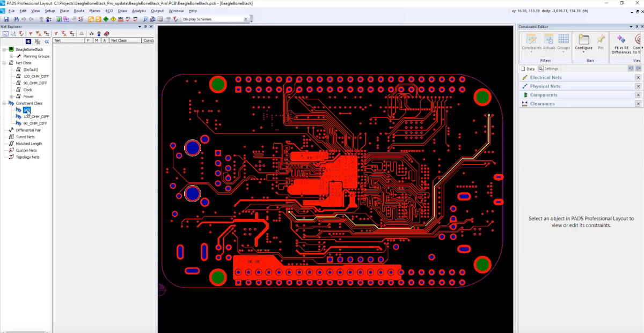Click the double-chevron collapse icon in Net Explorer

(47, 41)
